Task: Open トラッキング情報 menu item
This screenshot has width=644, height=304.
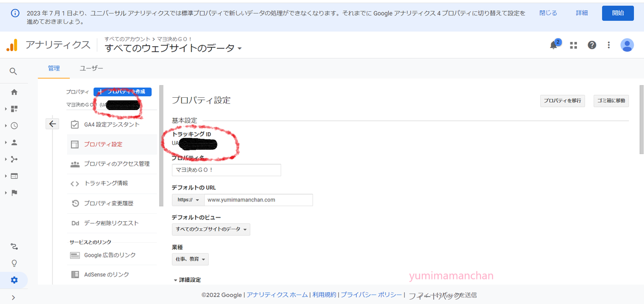Action: pos(112,183)
